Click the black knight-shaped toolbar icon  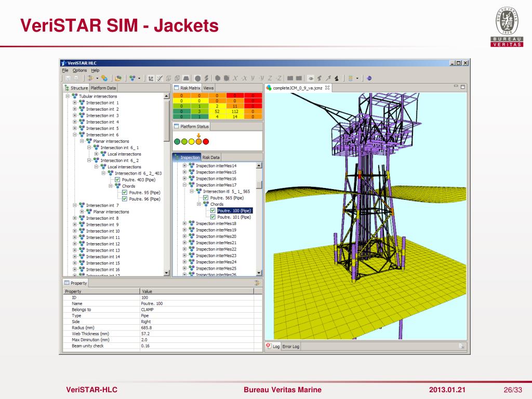click(x=337, y=78)
